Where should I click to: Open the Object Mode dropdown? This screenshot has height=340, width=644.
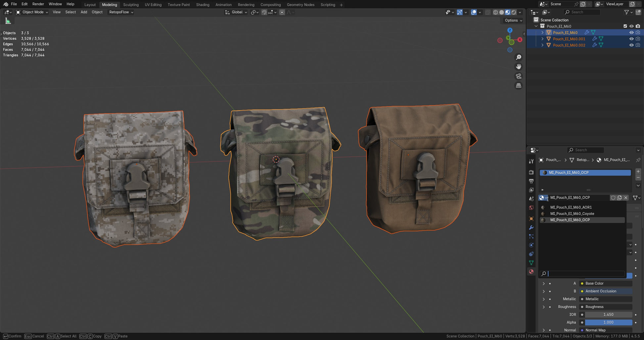coord(32,12)
